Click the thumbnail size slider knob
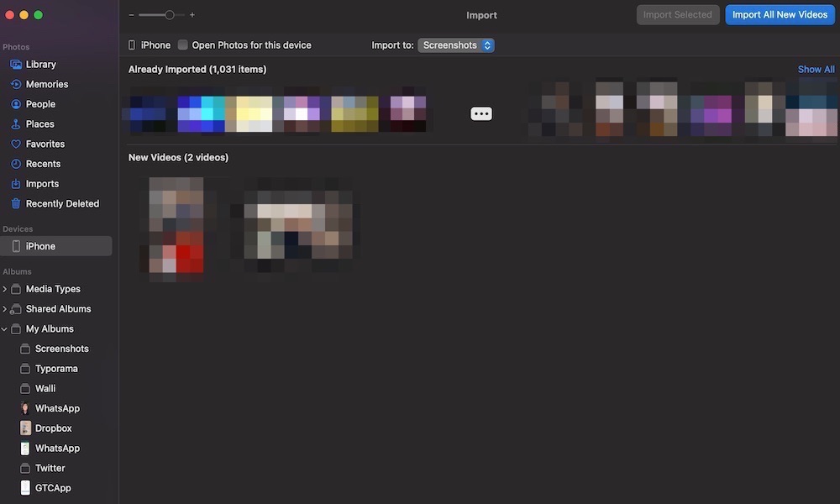The height and width of the screenshot is (504, 840). (x=170, y=15)
